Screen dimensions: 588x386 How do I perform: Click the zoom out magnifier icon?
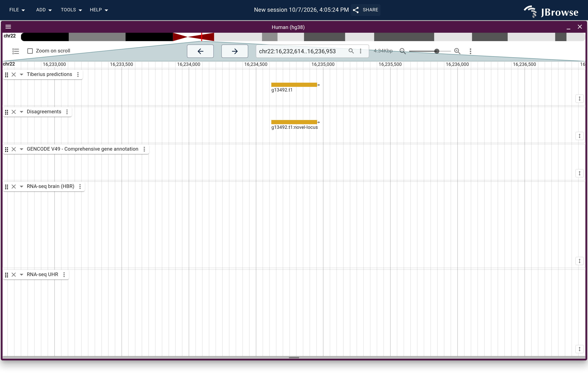[x=403, y=51]
